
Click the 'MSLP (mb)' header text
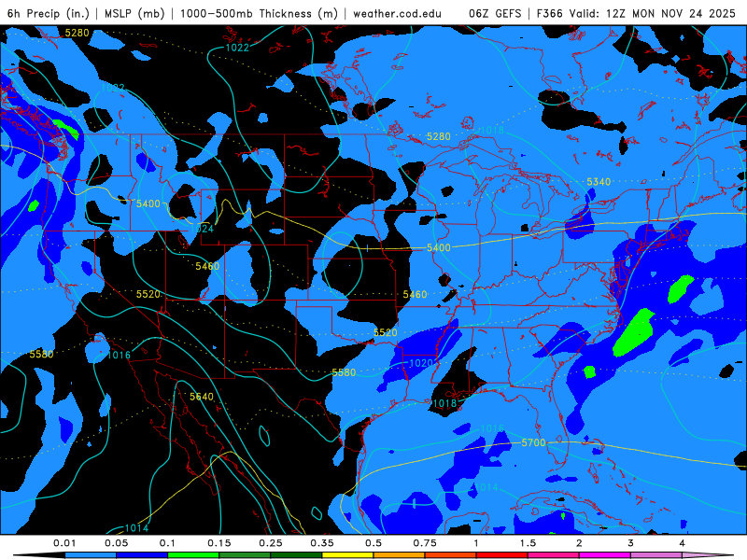tap(134, 13)
